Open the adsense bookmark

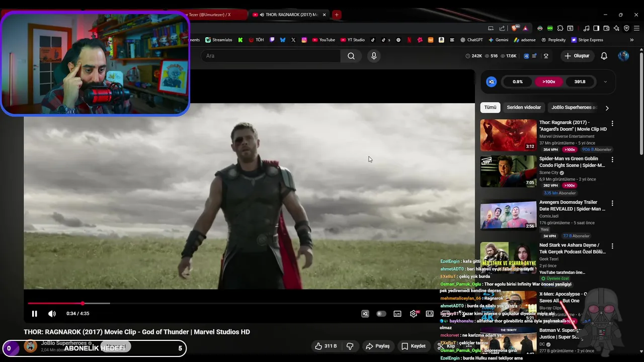pyautogui.click(x=525, y=40)
